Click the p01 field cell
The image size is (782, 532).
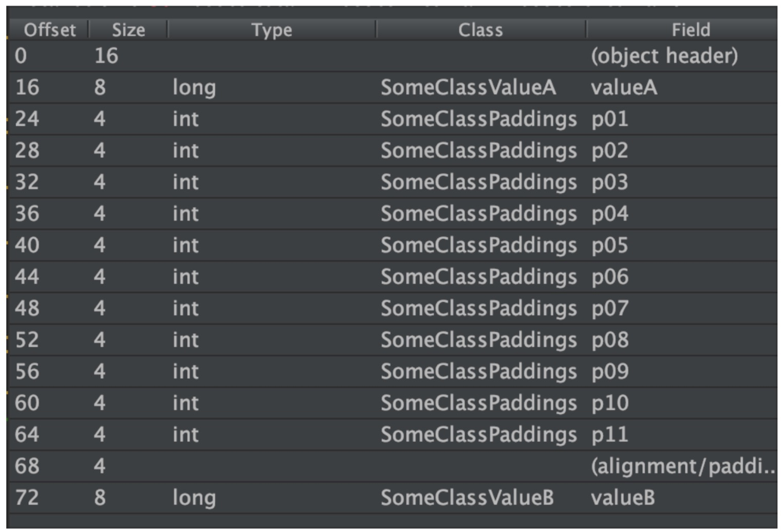click(x=610, y=119)
